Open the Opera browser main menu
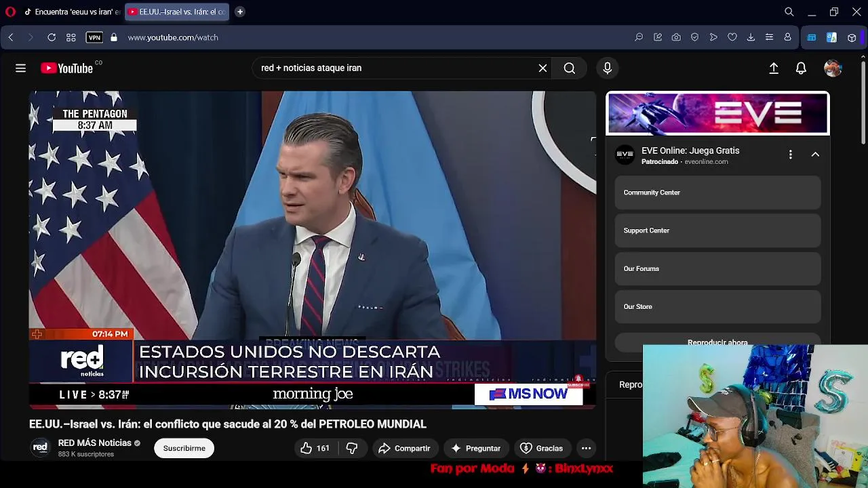868x488 pixels. coord(10,12)
